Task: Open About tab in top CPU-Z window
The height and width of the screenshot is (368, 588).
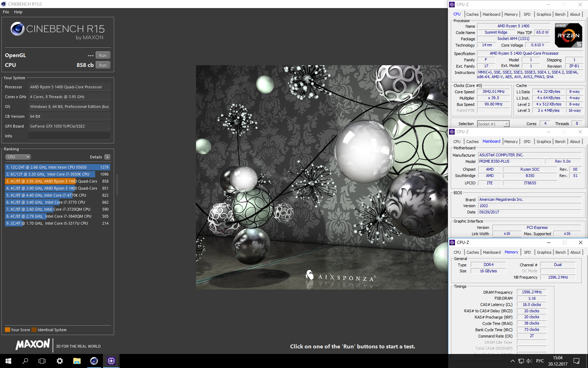Action: 575,14
